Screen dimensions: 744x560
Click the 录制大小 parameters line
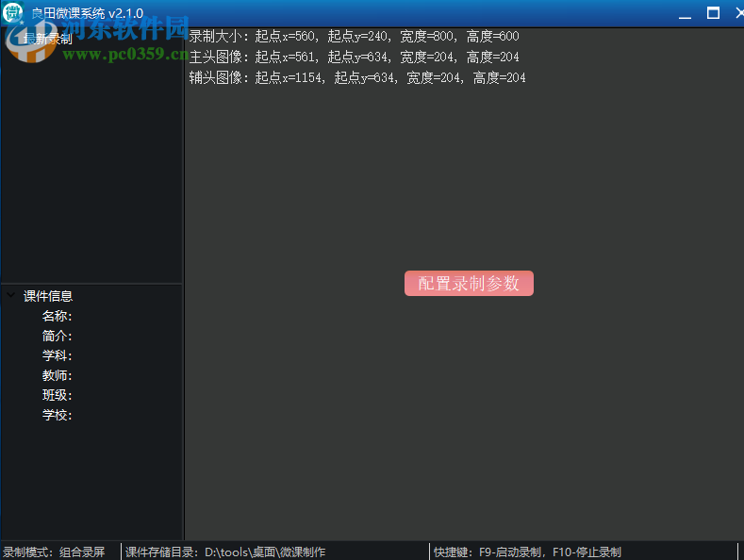[354, 36]
